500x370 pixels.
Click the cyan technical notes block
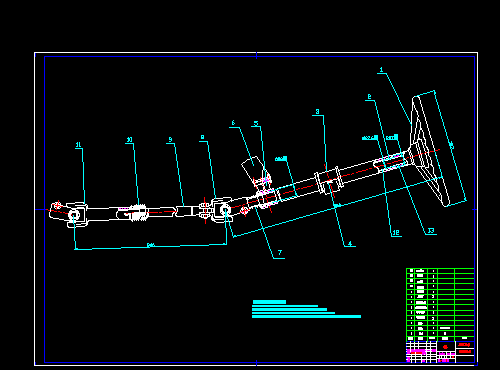306,309
